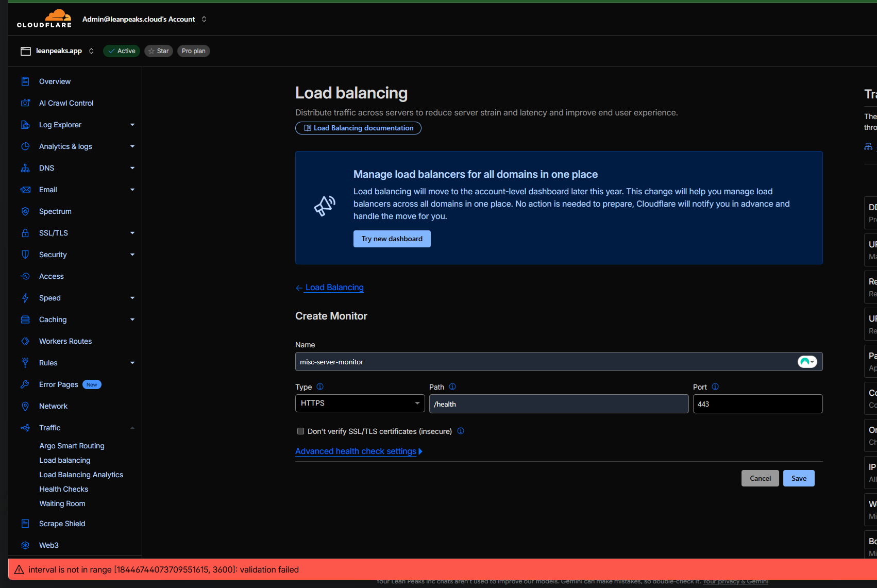877x588 pixels.
Task: Select Health Checks under Traffic
Action: click(63, 489)
